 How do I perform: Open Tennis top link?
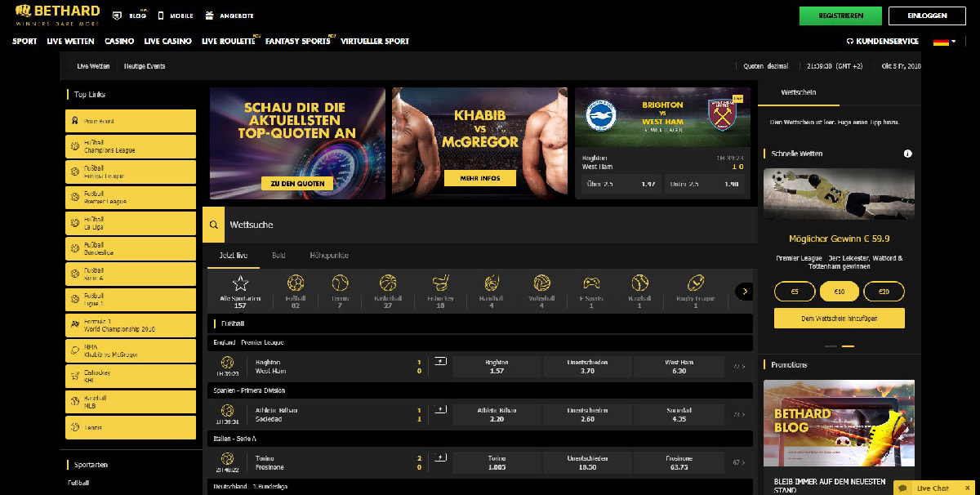[131, 427]
